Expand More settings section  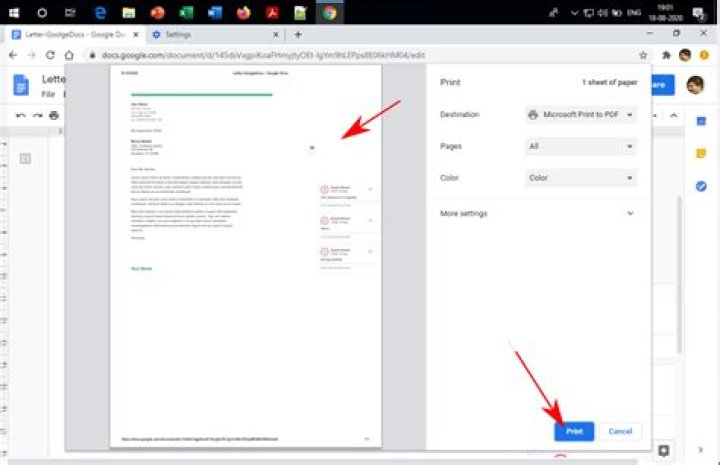(x=537, y=213)
